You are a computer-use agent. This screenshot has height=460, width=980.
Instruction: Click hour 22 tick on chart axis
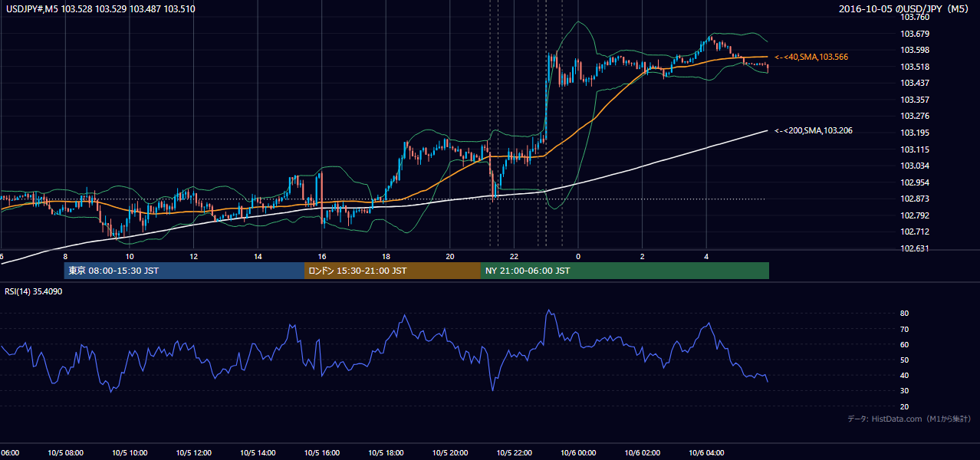point(514,256)
